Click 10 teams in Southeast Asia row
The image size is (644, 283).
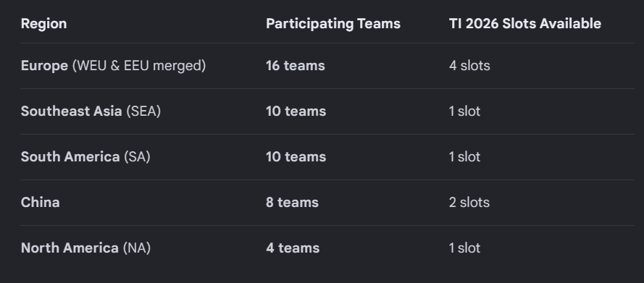coord(296,111)
